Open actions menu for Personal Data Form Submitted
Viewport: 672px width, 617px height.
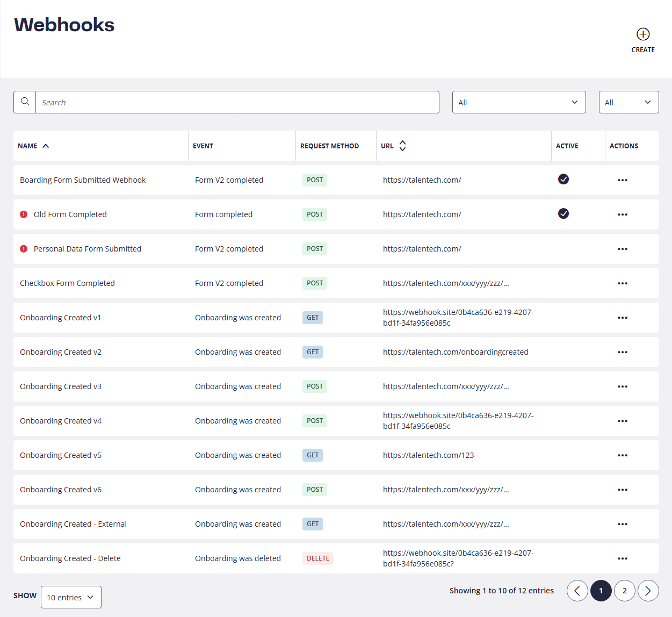click(623, 249)
